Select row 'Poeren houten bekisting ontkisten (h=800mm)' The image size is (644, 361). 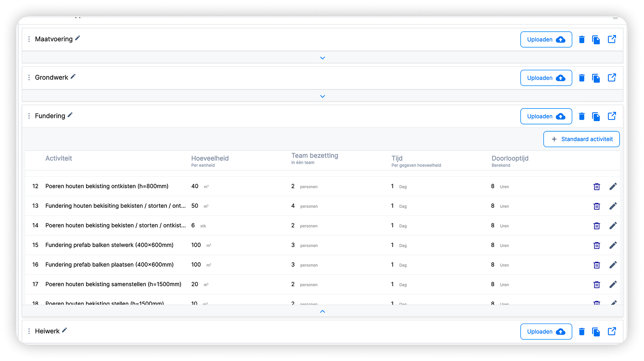[322, 186]
